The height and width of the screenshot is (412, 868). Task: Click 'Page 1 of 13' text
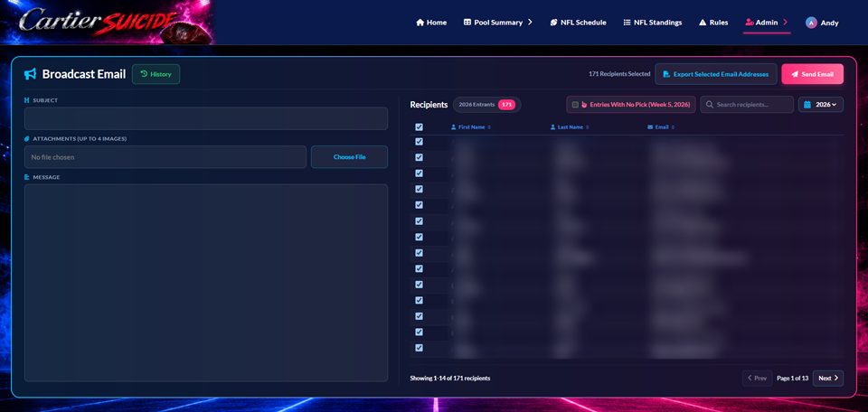pos(793,379)
